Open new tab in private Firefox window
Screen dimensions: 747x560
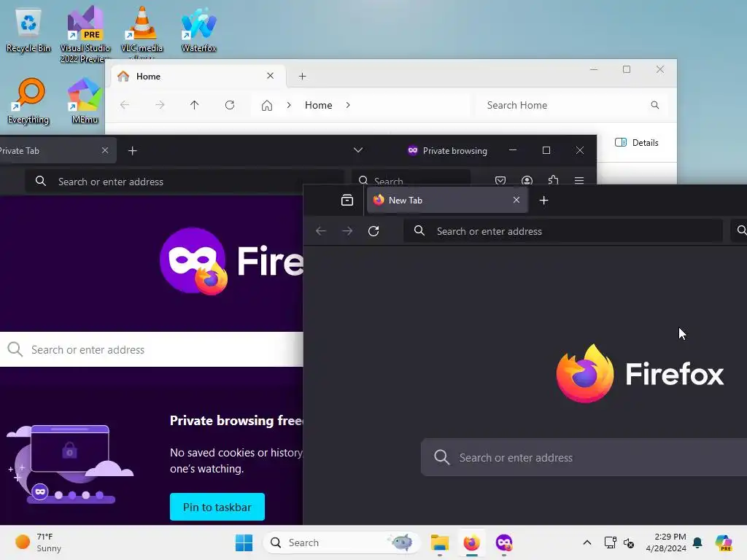tap(133, 151)
